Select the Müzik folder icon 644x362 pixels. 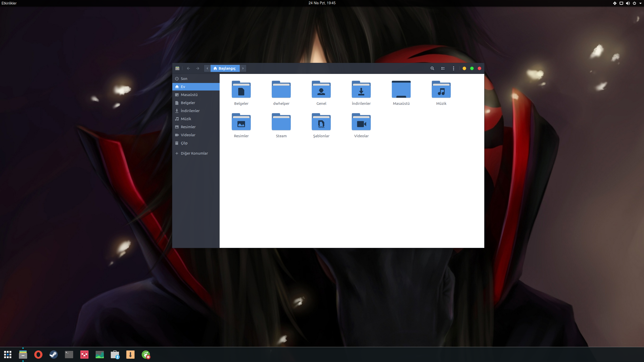click(441, 90)
